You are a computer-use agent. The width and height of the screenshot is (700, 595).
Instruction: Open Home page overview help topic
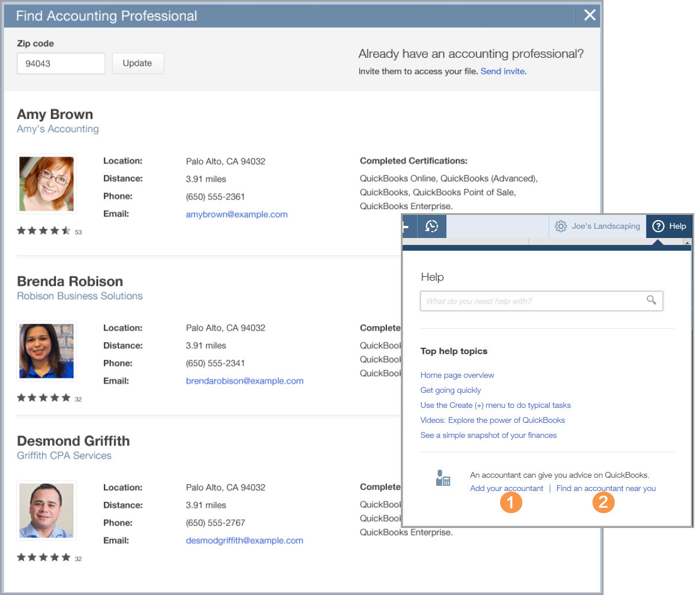point(457,375)
